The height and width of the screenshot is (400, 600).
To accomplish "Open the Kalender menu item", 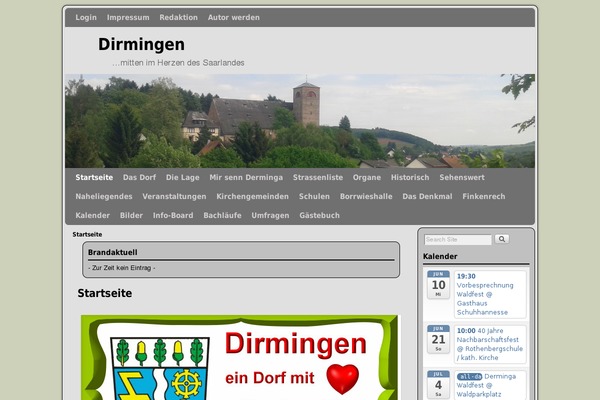I will pyautogui.click(x=93, y=215).
